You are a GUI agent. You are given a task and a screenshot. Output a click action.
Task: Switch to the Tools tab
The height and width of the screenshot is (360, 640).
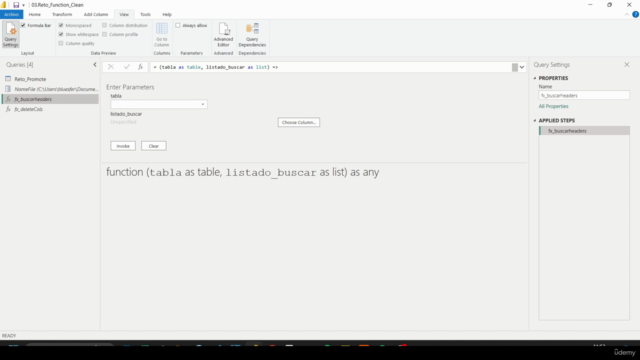pyautogui.click(x=145, y=14)
